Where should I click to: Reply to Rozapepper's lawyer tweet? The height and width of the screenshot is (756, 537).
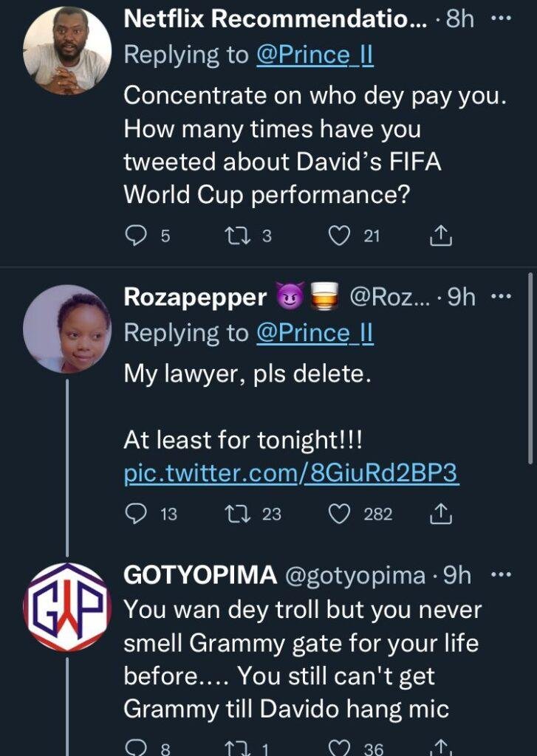click(x=137, y=513)
